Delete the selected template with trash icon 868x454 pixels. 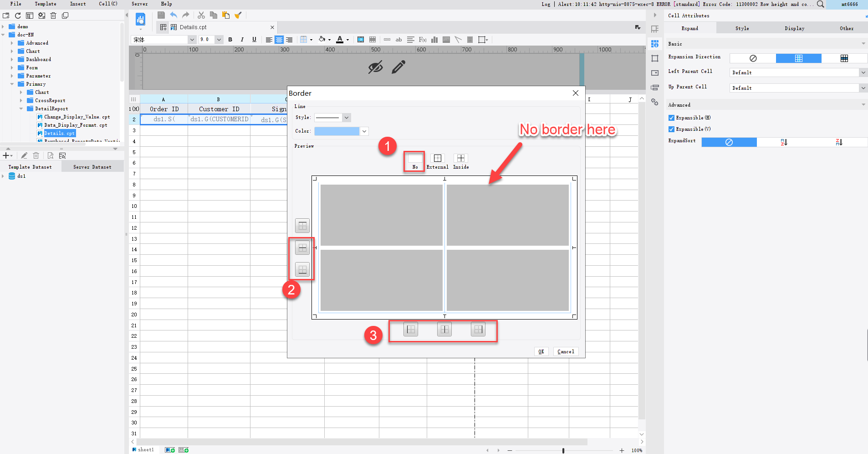click(x=53, y=15)
